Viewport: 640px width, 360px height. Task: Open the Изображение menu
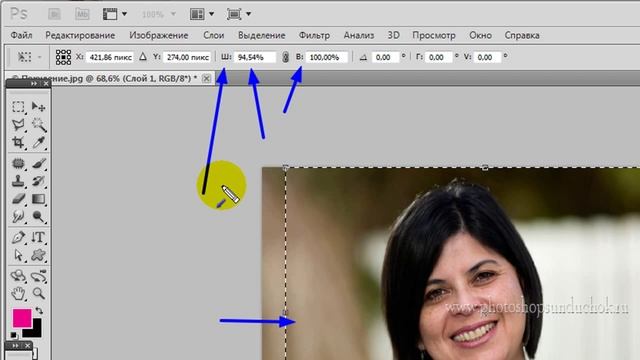tap(159, 36)
